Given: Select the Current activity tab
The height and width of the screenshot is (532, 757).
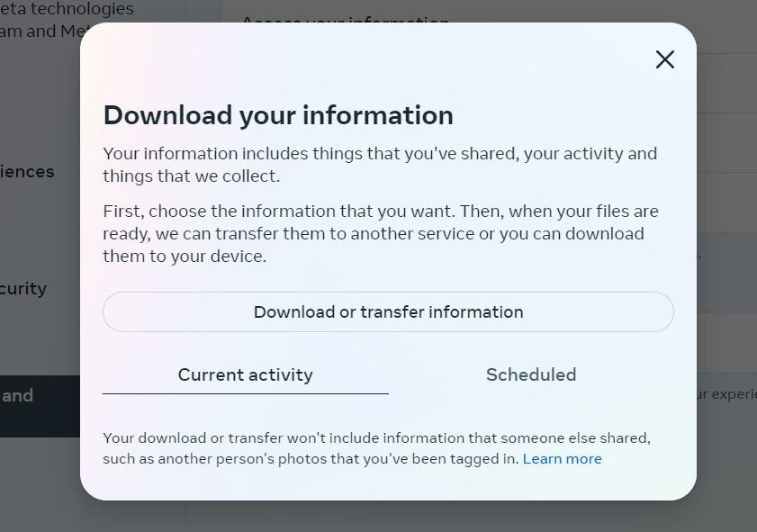Looking at the screenshot, I should point(245,374).
